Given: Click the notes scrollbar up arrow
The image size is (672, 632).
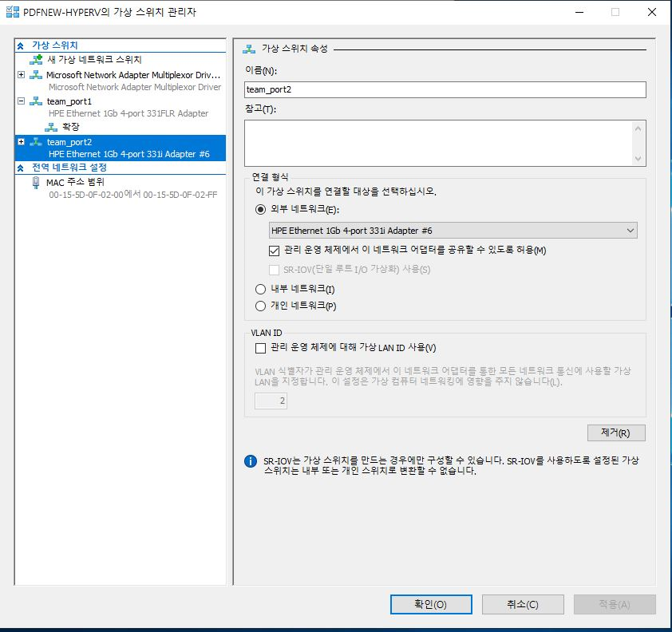Looking at the screenshot, I should pyautogui.click(x=638, y=128).
